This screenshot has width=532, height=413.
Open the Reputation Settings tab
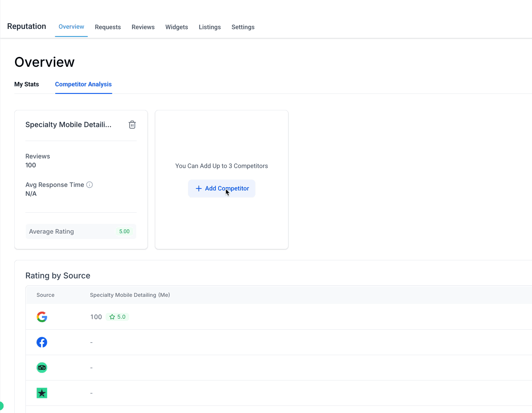point(243,27)
